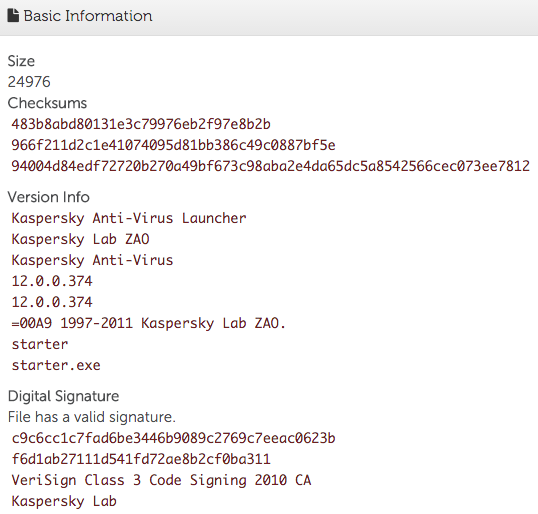This screenshot has width=538, height=514.
Task: Click the 1997-2011 copyright line
Action: coord(149,323)
